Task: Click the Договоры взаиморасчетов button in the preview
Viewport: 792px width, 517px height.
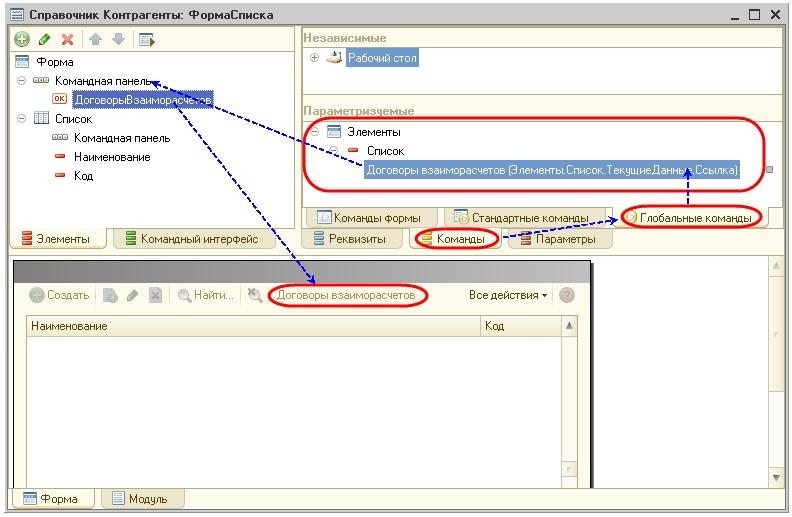Action: [345, 295]
